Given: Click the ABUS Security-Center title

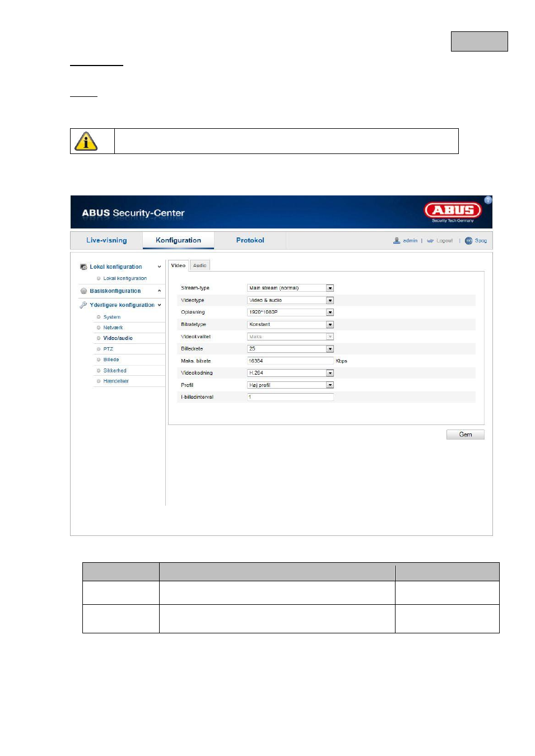Looking at the screenshot, I should tap(133, 213).
